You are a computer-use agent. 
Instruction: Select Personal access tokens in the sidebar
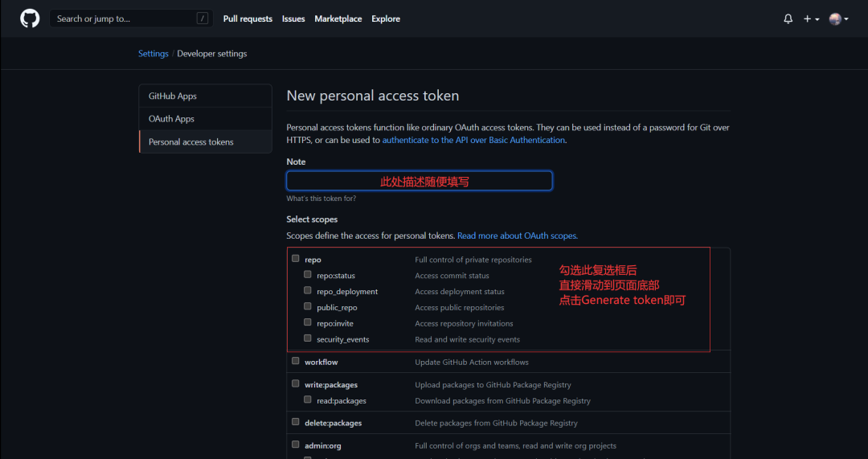(x=206, y=141)
